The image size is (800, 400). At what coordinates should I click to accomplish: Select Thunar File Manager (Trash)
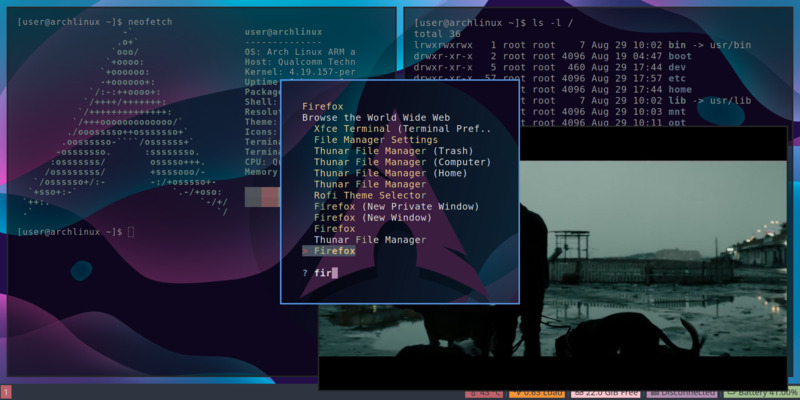point(393,151)
